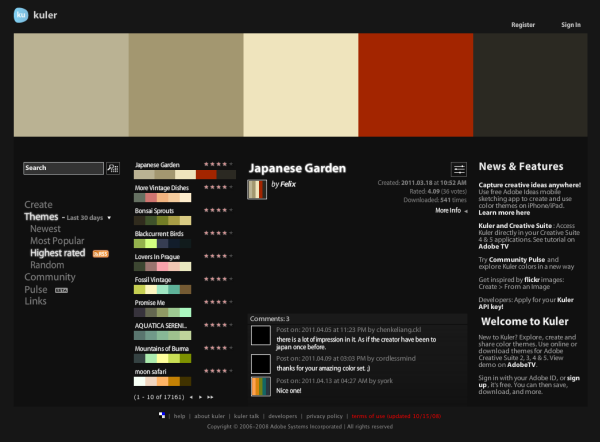Screen dimensions: 600x442
Task: Open the Community section
Action: tap(50, 277)
